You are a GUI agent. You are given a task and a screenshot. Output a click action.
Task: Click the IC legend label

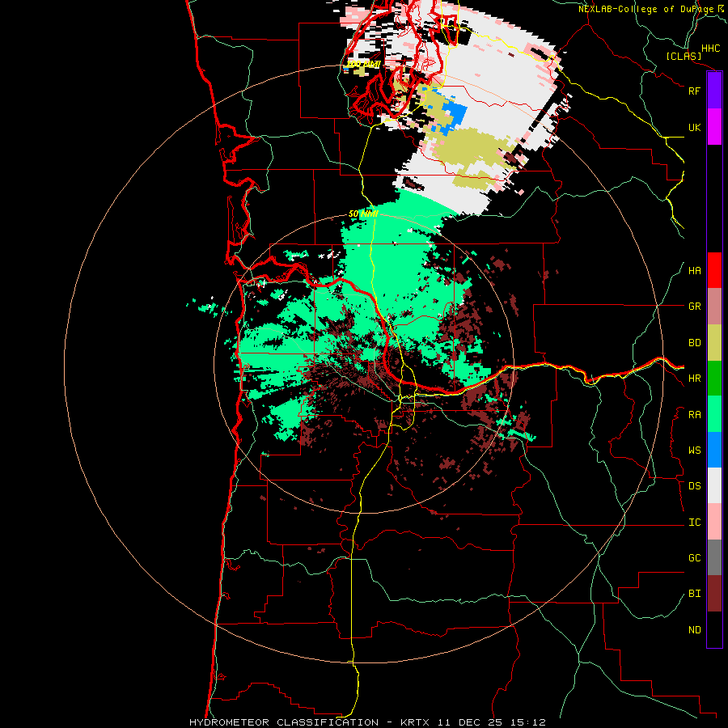click(x=694, y=523)
